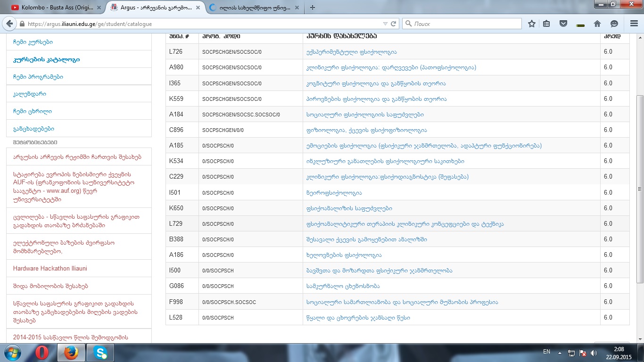Open a new tab with the plus button
This screenshot has width=644, height=362.
[x=313, y=7]
